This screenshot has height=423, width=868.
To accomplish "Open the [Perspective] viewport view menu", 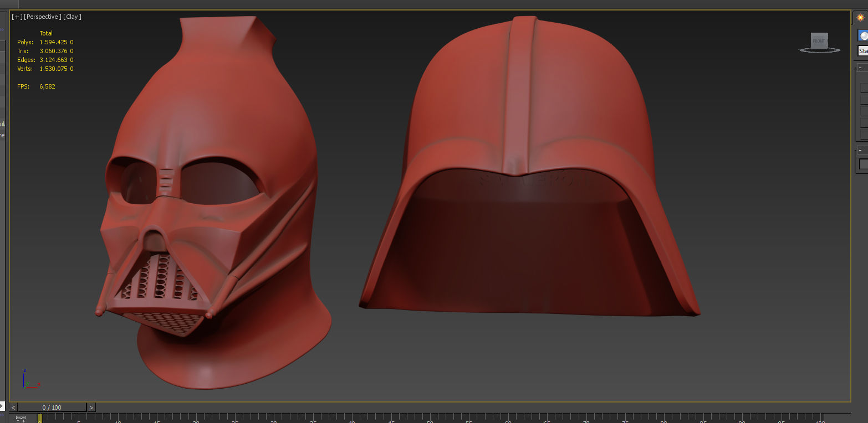I will [43, 17].
